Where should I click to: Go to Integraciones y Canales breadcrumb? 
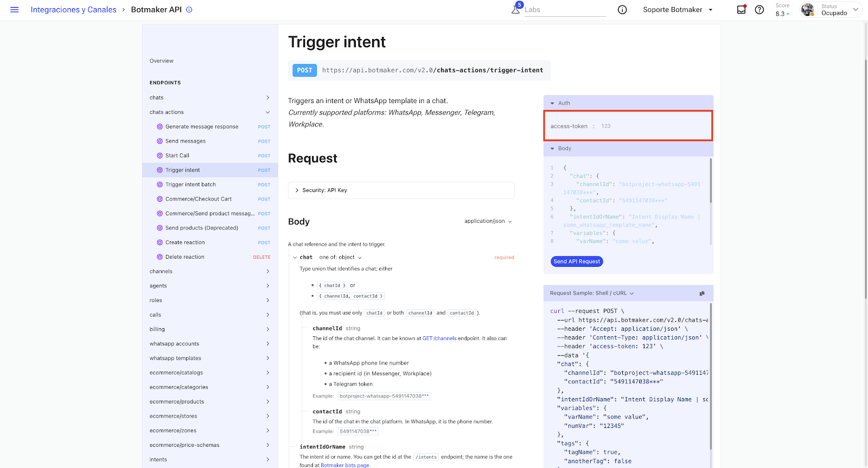click(x=73, y=10)
